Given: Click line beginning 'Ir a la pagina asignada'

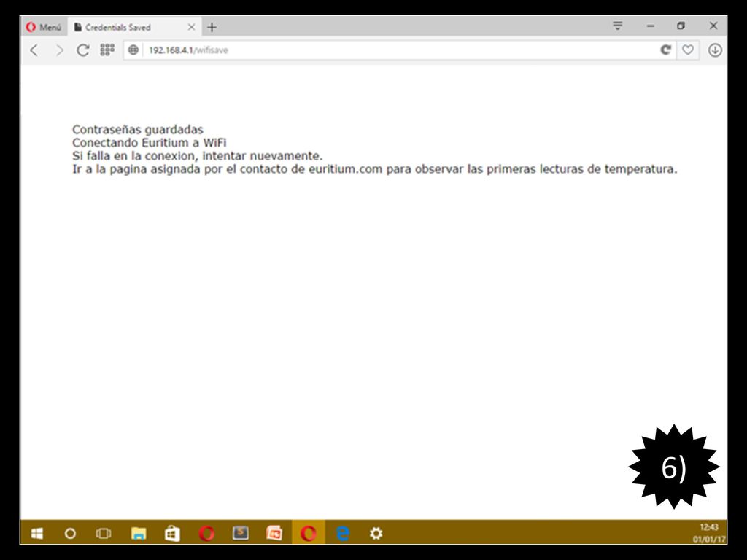Looking at the screenshot, I should pos(374,169).
